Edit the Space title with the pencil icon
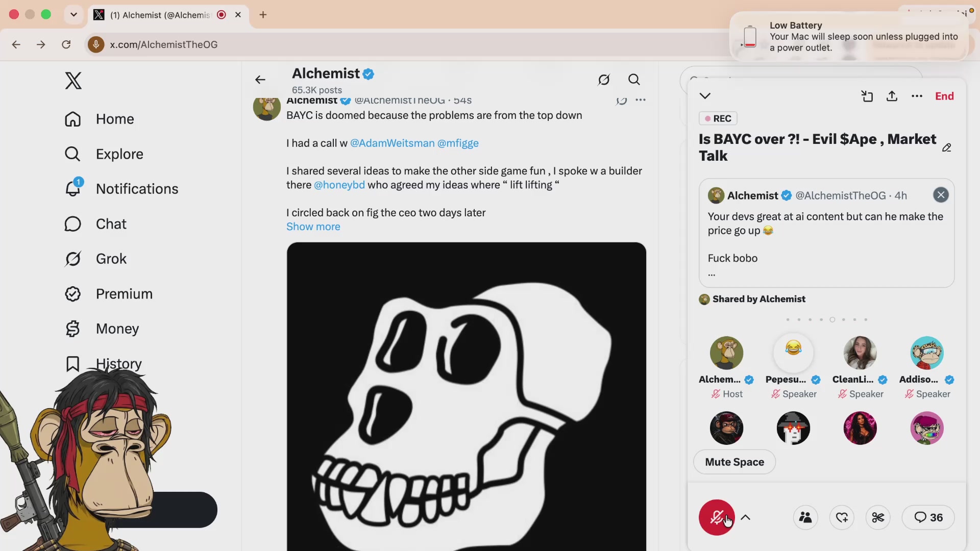Viewport: 980px width, 551px height. [x=947, y=148]
